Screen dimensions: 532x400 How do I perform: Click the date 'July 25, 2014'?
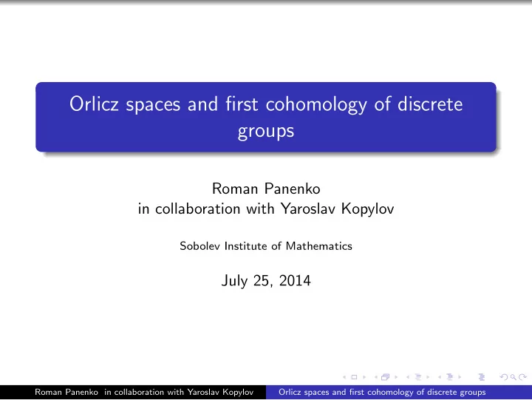click(266, 281)
